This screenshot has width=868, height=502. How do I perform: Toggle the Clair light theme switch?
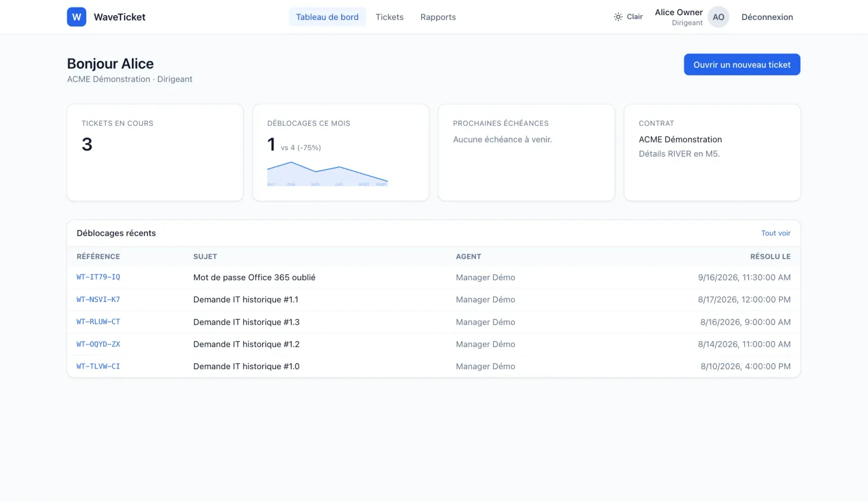[628, 17]
